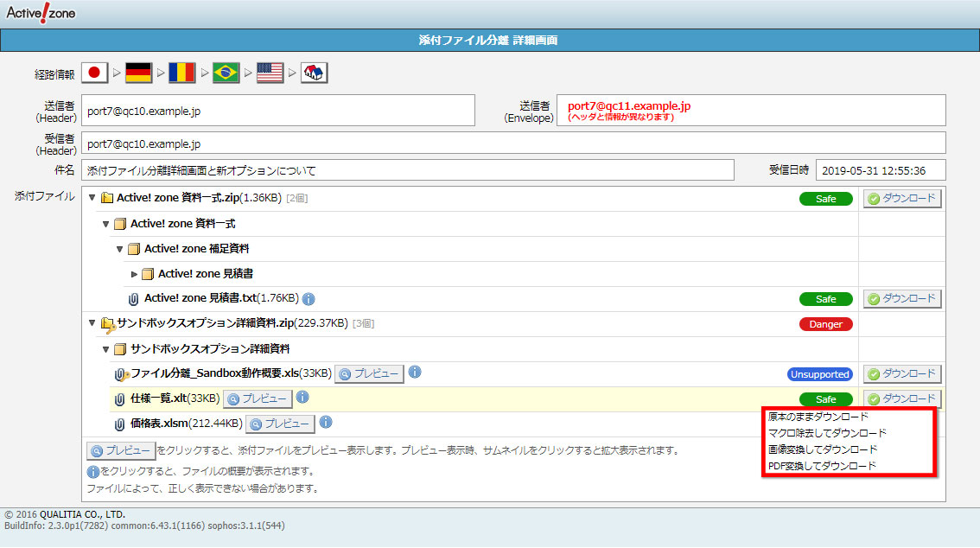The width and height of the screenshot is (980, 548).
Task: Click the red Danger status badge
Action: [825, 324]
